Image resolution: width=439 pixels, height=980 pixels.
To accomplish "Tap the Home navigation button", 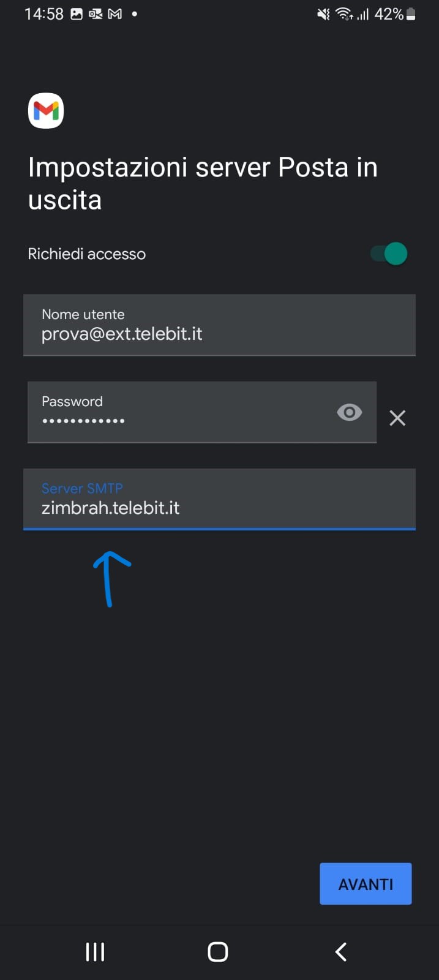I will coord(218,951).
